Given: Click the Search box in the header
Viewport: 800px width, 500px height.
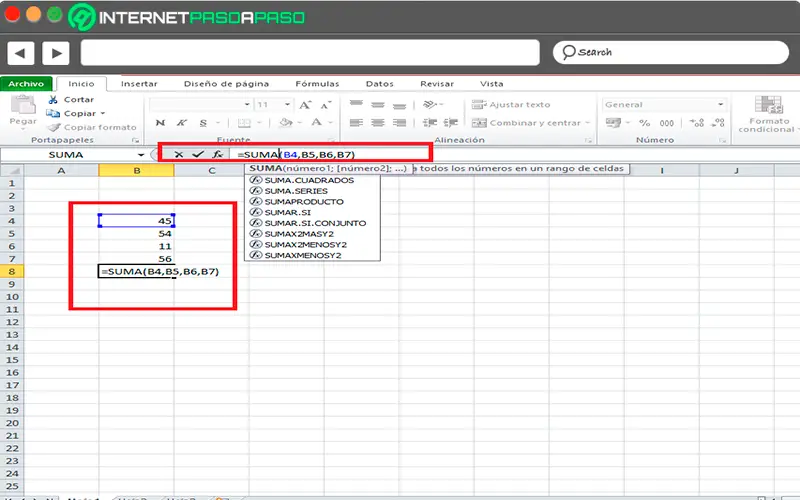Looking at the screenshot, I should click(670, 53).
